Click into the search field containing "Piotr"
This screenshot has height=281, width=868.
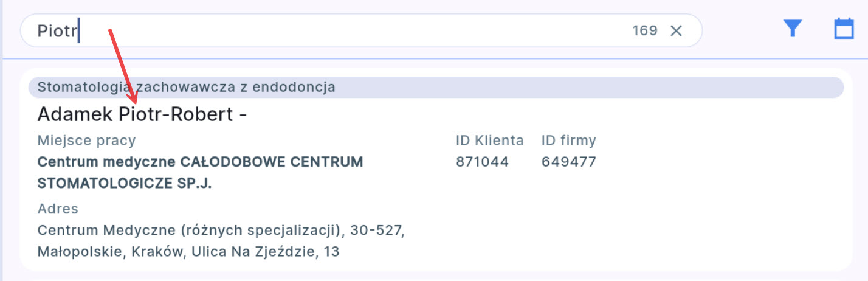(304, 30)
